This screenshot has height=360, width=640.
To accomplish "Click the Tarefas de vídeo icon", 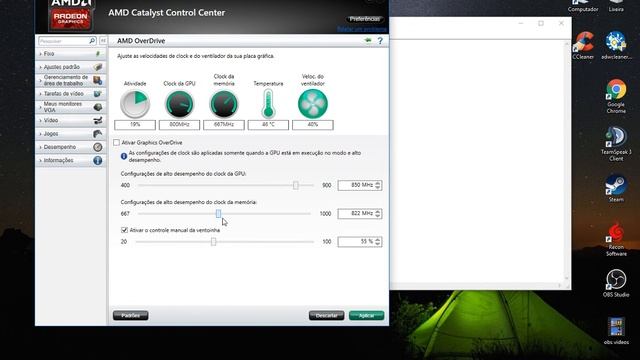I will coord(98,94).
